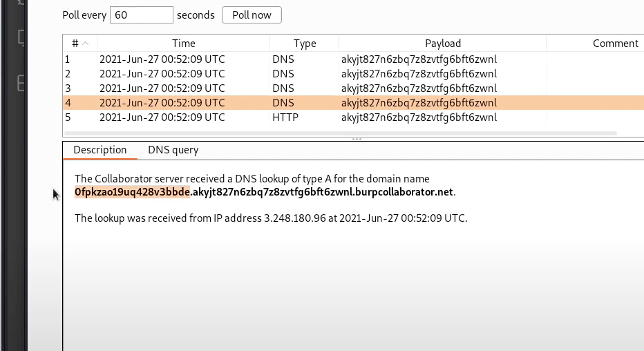Click the highlighted 0fpkzao19uq428v3bbde subdomain text
This screenshot has height=351, width=644.
pyautogui.click(x=131, y=192)
